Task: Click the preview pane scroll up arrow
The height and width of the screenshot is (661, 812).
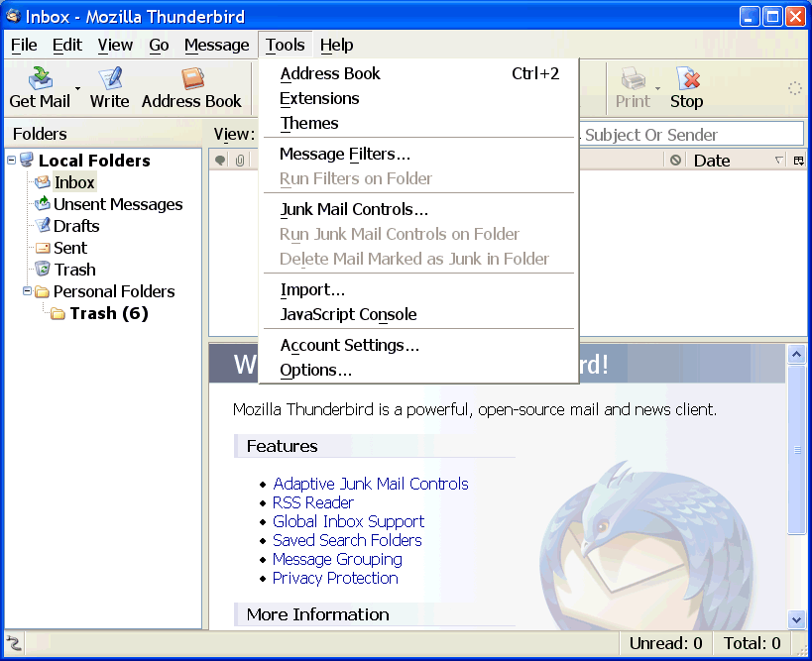Action: tap(796, 355)
